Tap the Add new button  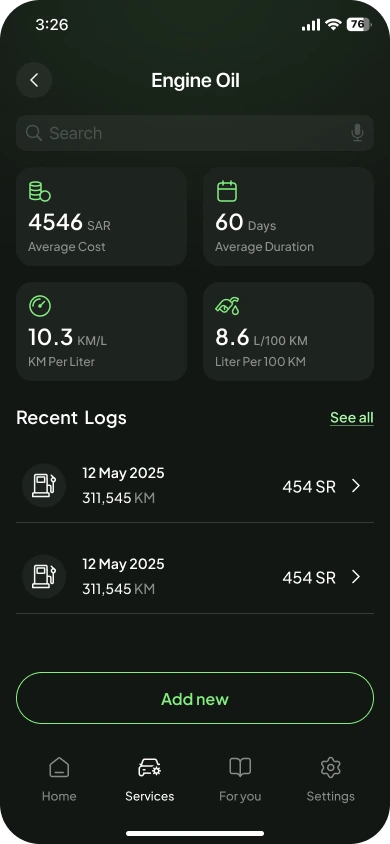(195, 698)
